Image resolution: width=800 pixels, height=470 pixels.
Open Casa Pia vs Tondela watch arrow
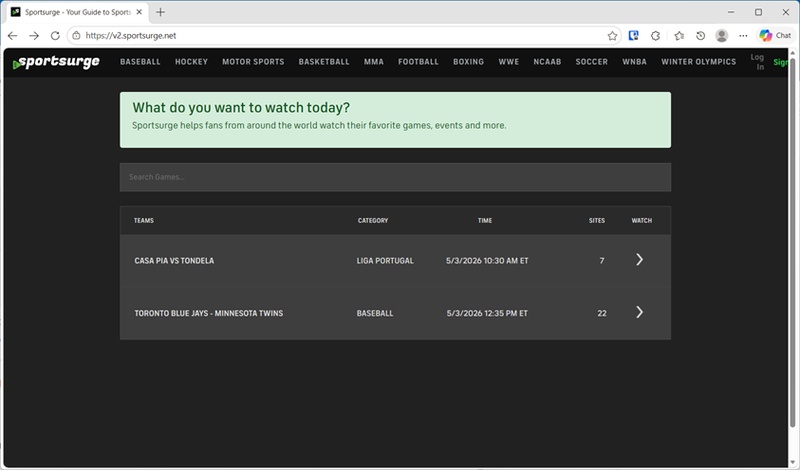tap(639, 260)
